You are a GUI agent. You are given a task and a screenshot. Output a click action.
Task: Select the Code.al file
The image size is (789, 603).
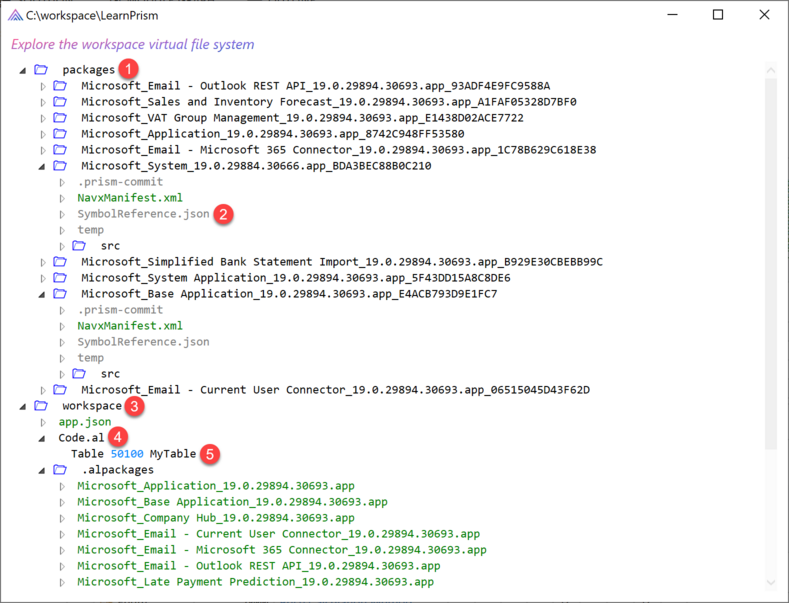(x=81, y=437)
